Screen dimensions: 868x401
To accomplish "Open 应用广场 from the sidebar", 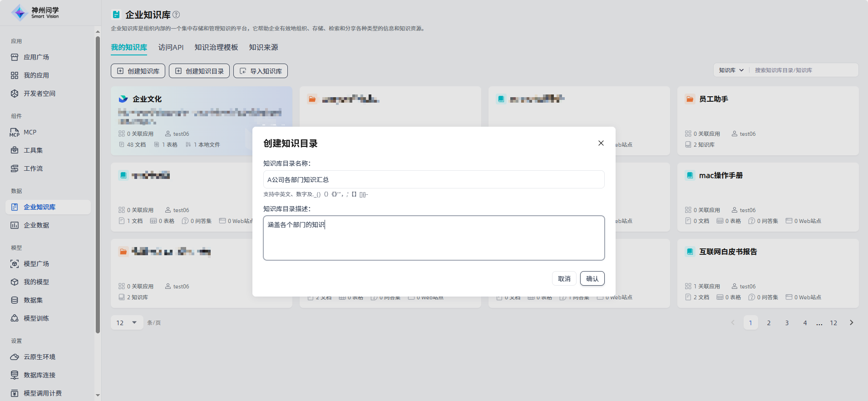I will pyautogui.click(x=36, y=57).
